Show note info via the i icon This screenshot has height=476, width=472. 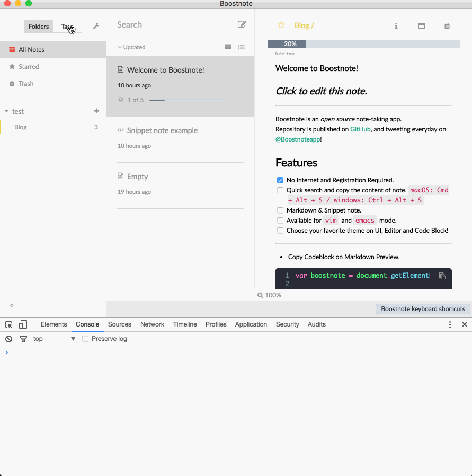pos(396,26)
